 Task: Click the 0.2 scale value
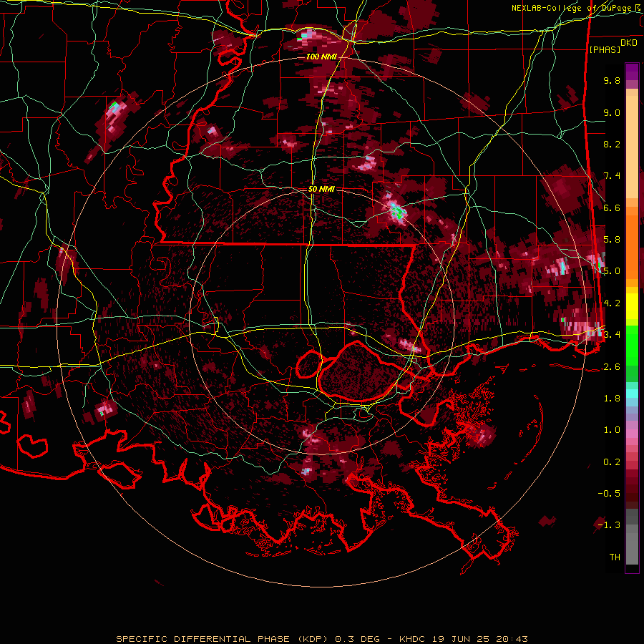coord(612,462)
